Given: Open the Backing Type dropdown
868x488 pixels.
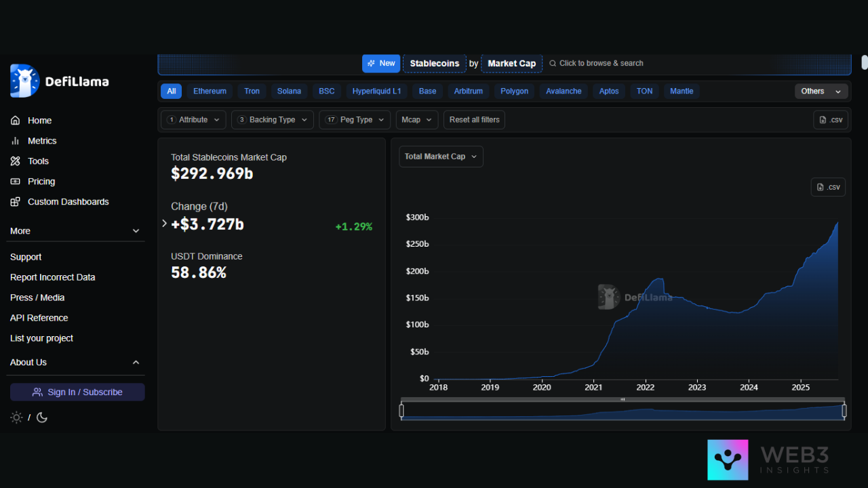Looking at the screenshot, I should pyautogui.click(x=272, y=120).
